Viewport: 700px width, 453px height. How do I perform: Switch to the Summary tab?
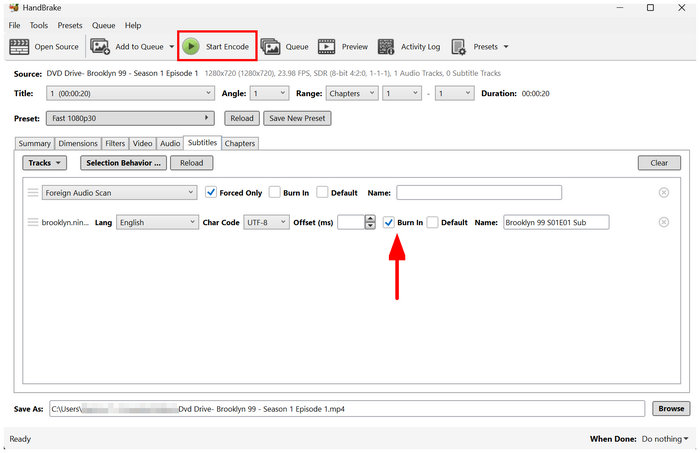tap(34, 143)
